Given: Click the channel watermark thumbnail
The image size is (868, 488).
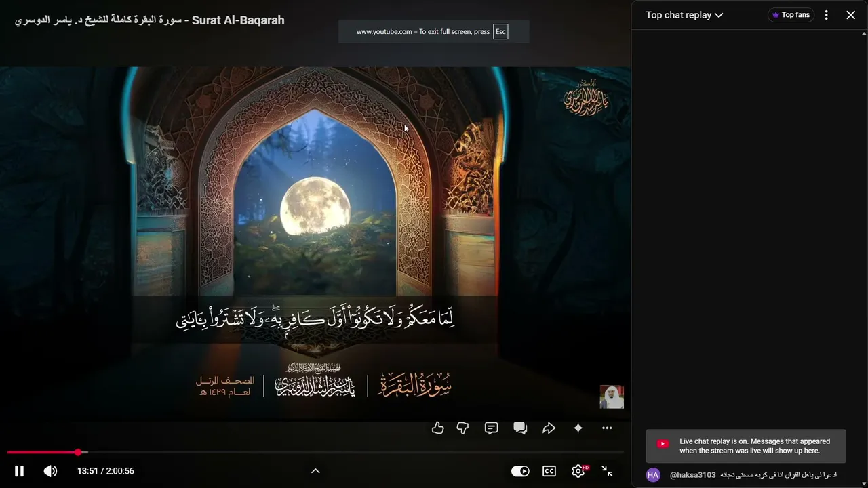Looking at the screenshot, I should coord(612,396).
